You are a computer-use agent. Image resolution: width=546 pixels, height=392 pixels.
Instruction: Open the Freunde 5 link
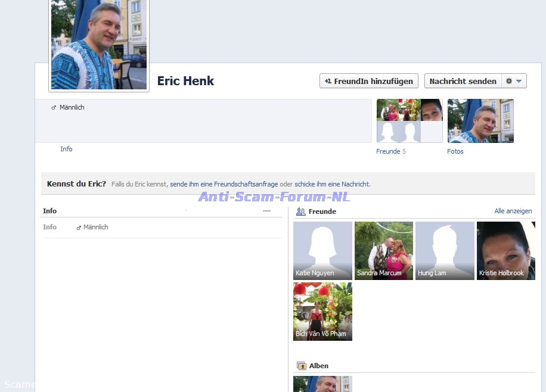click(x=390, y=151)
